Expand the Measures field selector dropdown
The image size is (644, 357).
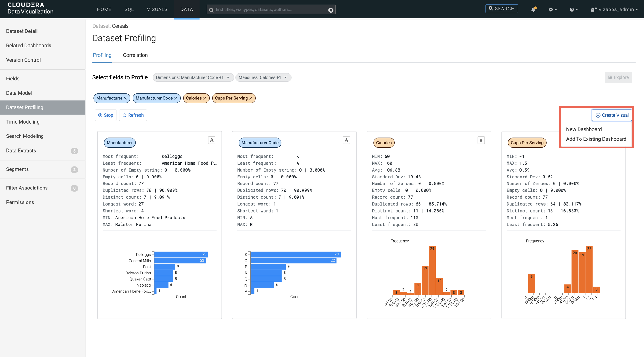[263, 77]
